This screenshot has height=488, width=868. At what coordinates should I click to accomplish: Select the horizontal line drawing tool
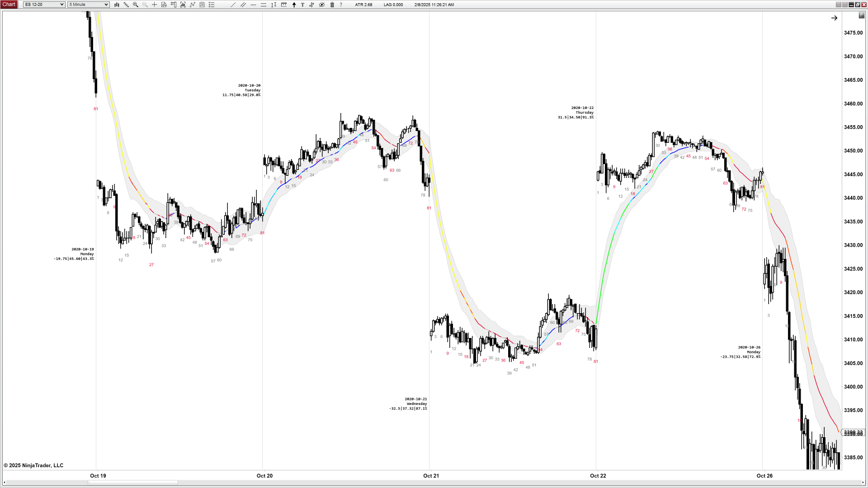(x=253, y=5)
